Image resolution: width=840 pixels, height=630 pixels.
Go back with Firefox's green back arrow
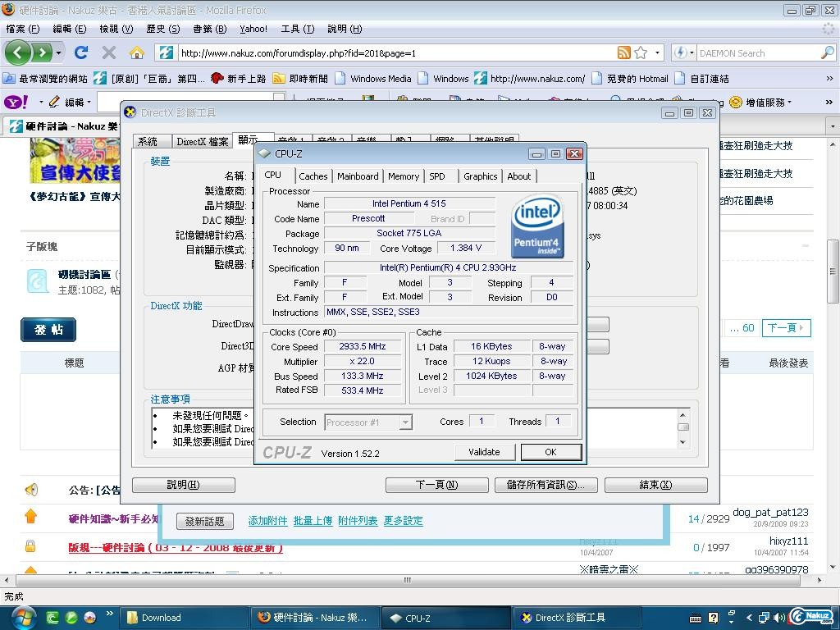point(18,52)
